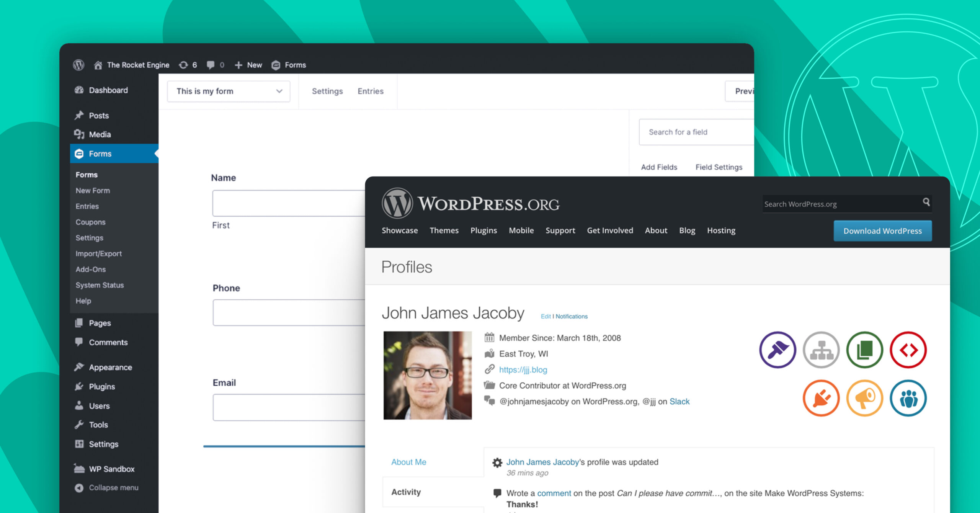Click the purple hammer badge icon

[x=777, y=350]
